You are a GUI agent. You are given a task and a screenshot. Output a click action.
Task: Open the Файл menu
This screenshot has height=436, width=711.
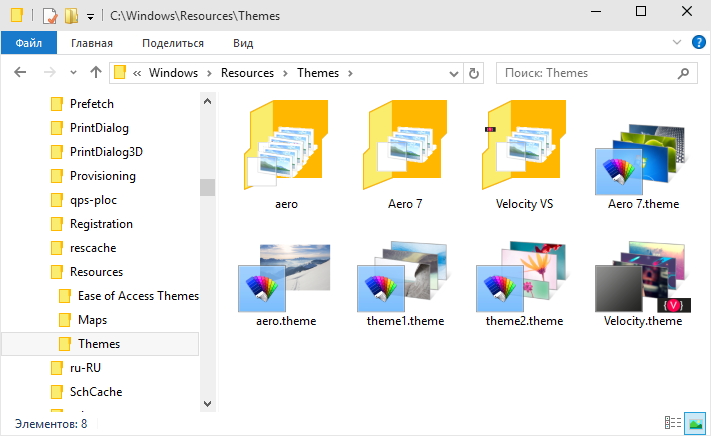[x=29, y=43]
